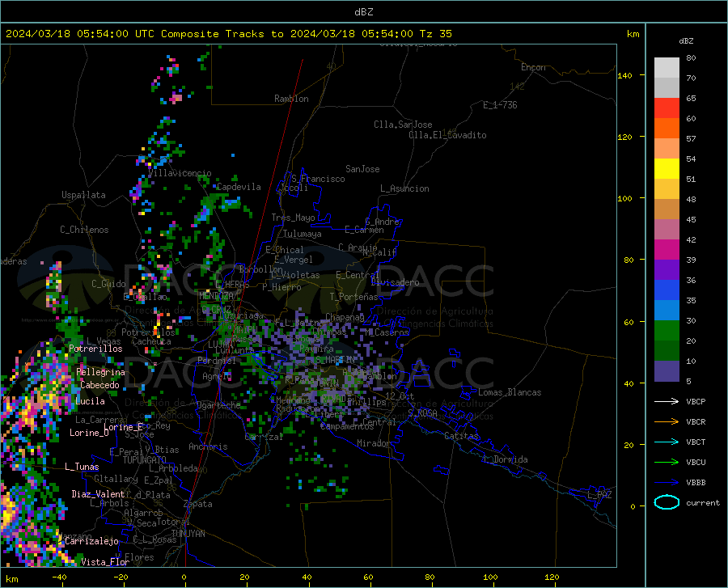Click the 120 km horizontal axis tick
This screenshot has width=728, height=588.
coord(552,577)
